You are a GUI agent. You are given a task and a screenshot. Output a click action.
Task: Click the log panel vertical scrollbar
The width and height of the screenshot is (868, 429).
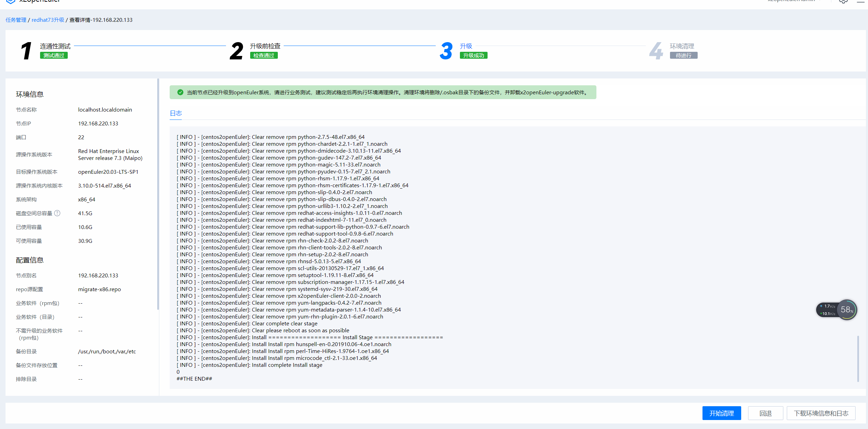[x=858, y=358]
